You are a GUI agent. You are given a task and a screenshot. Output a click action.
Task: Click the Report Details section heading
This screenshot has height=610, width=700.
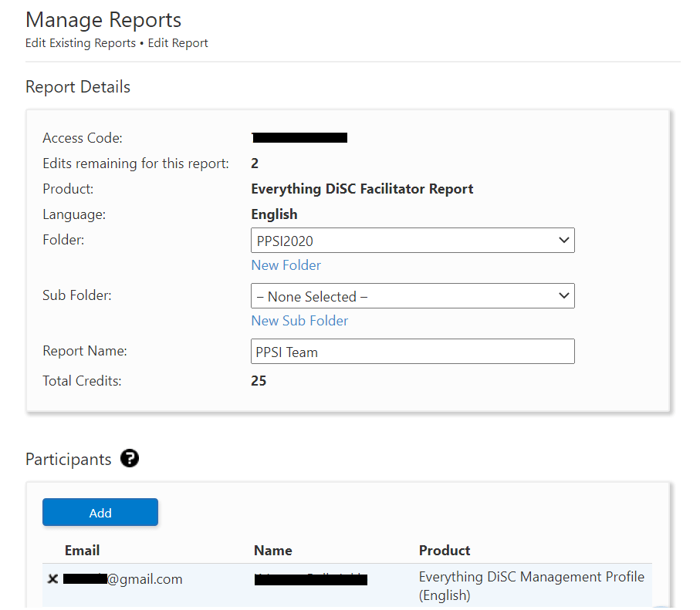tap(78, 87)
